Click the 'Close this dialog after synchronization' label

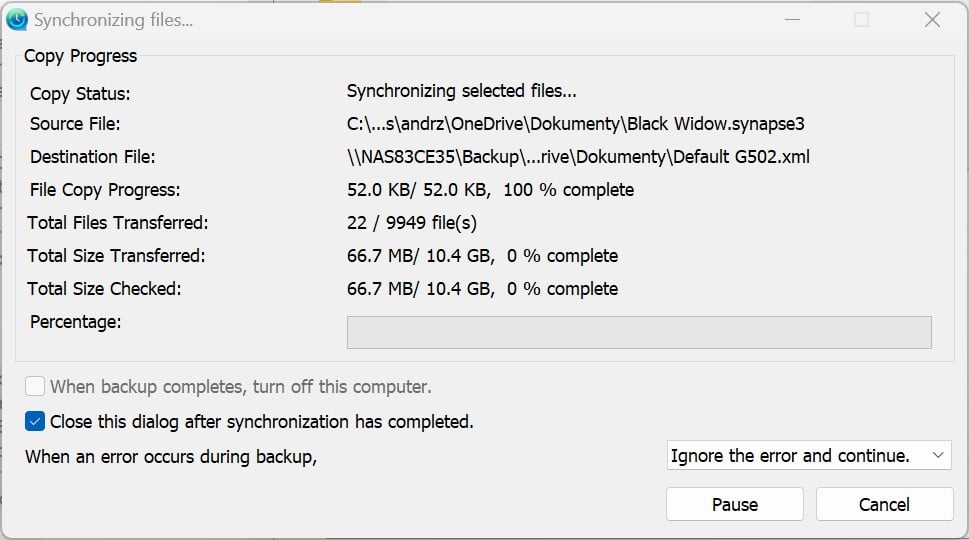(x=261, y=422)
